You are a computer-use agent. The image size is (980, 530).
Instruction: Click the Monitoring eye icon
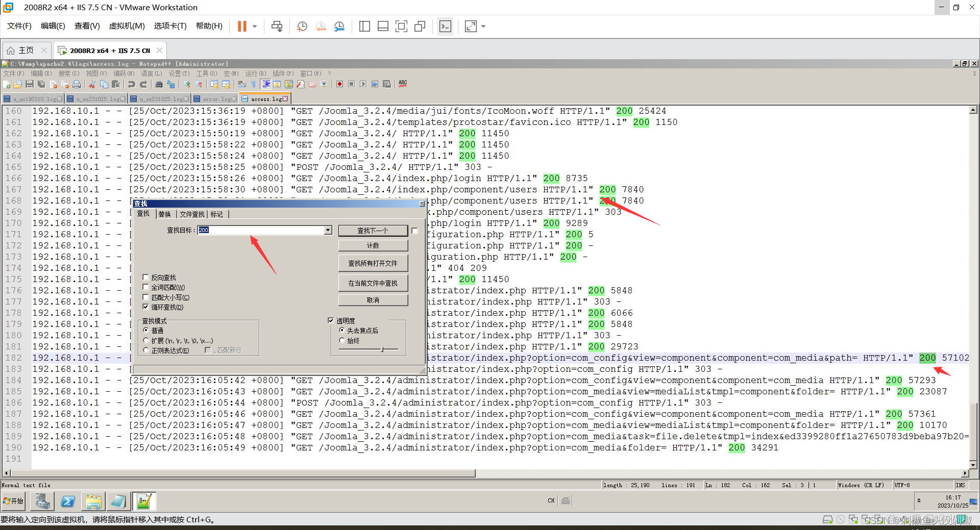pyautogui.click(x=324, y=84)
